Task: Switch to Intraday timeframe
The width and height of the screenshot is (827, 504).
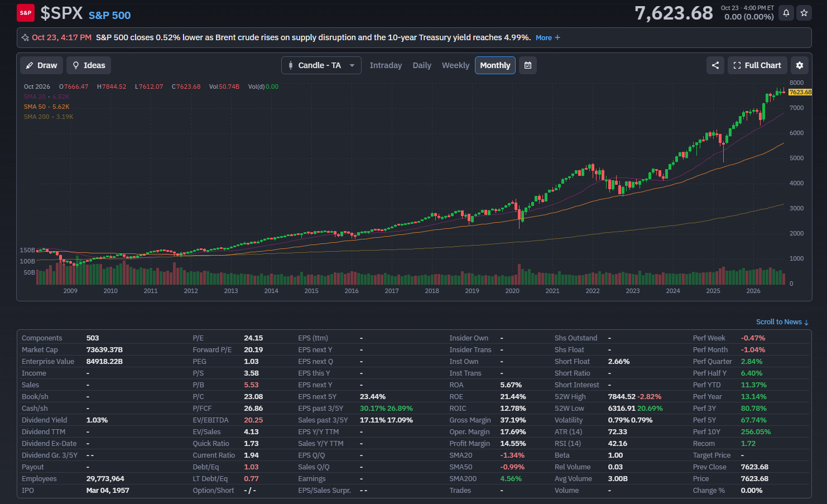Action: coord(386,65)
